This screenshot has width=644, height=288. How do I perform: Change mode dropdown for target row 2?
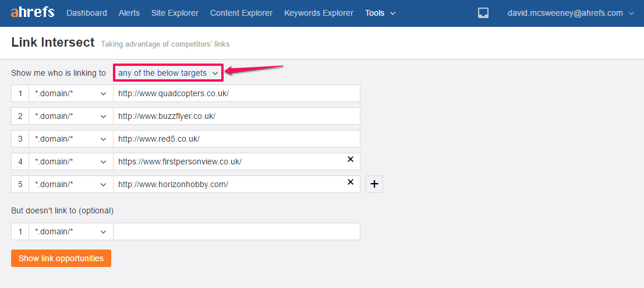pos(70,116)
